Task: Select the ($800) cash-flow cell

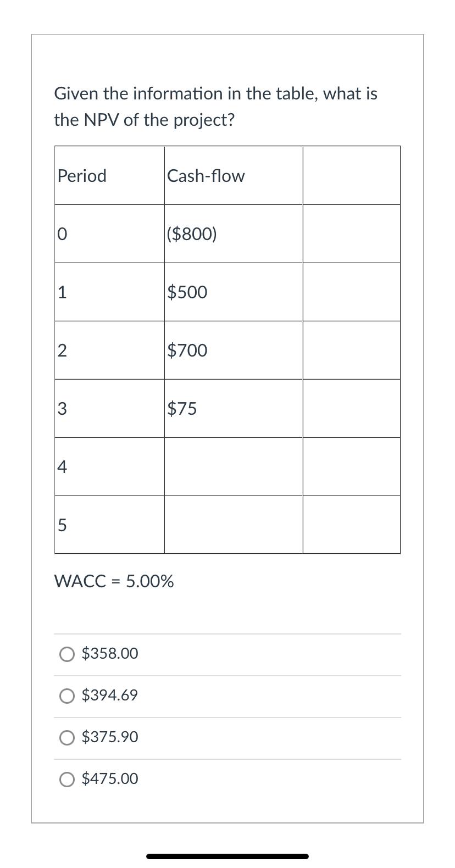Action: [x=233, y=233]
